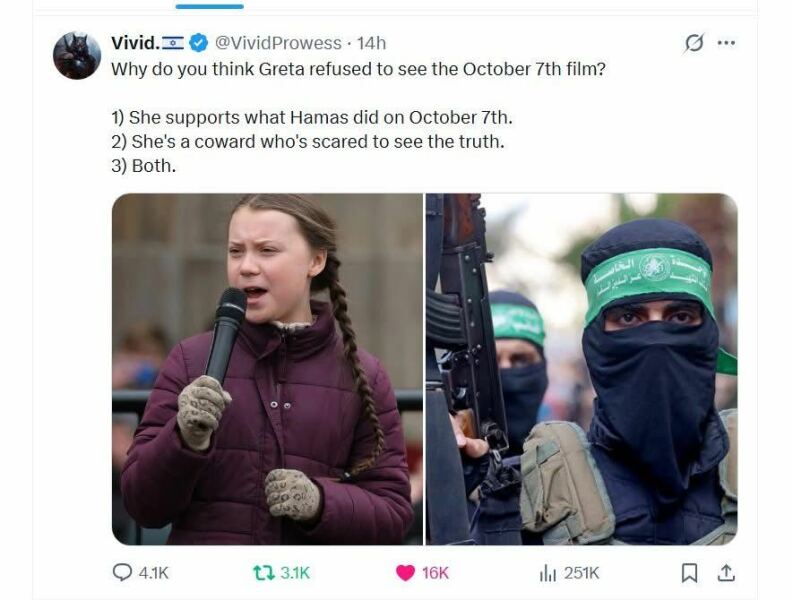Click the blue verified badge
The height and width of the screenshot is (600, 793).
click(198, 43)
